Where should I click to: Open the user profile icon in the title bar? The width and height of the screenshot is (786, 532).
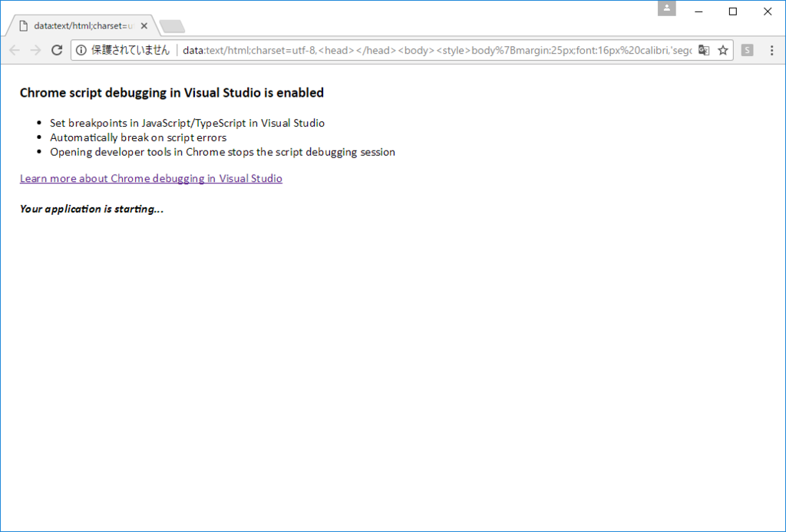tap(667, 8)
